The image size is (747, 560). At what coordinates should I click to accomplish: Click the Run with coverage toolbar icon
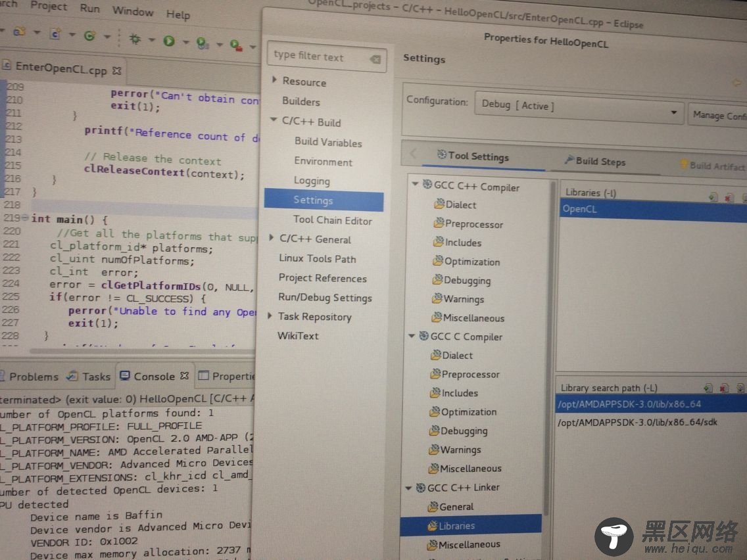(x=202, y=43)
